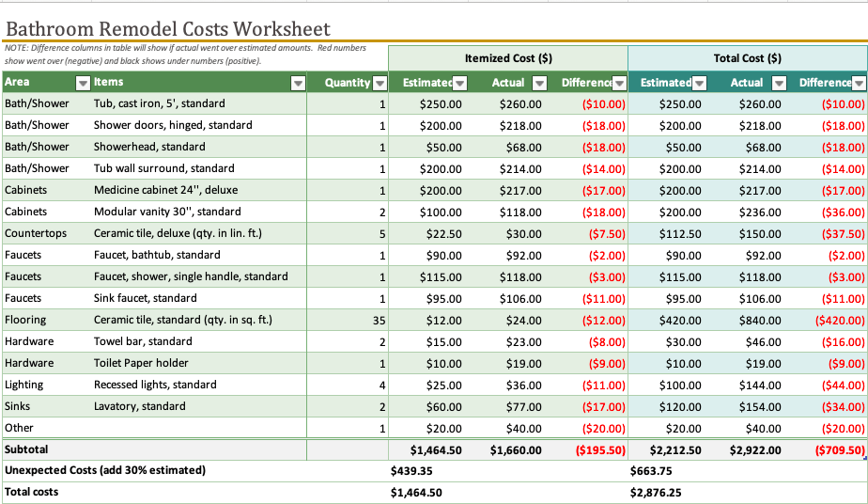Select Lighting quantity cell showing 4
The height and width of the screenshot is (504, 868).
point(348,385)
